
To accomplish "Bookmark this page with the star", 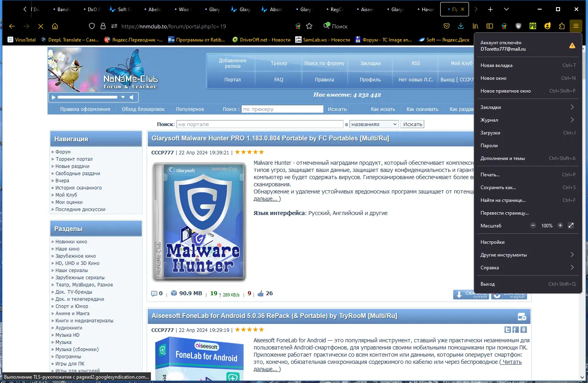I will 309,26.
